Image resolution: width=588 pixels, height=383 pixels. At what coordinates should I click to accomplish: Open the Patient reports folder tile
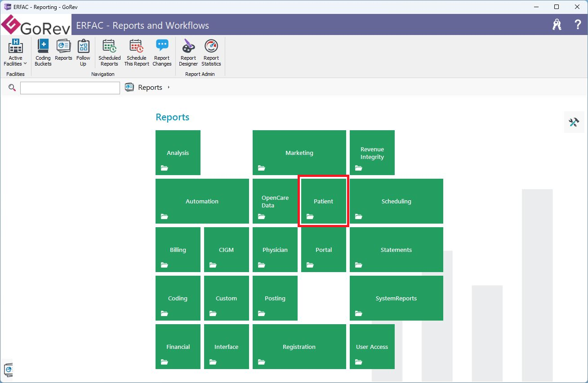pos(323,201)
